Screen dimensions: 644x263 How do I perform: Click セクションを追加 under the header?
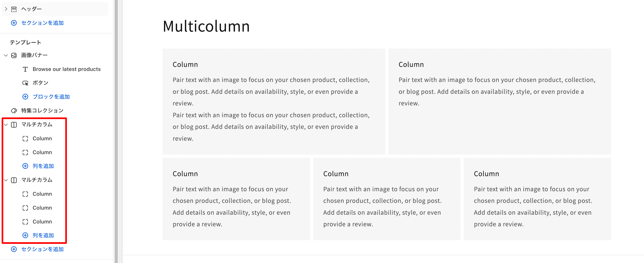point(42,23)
